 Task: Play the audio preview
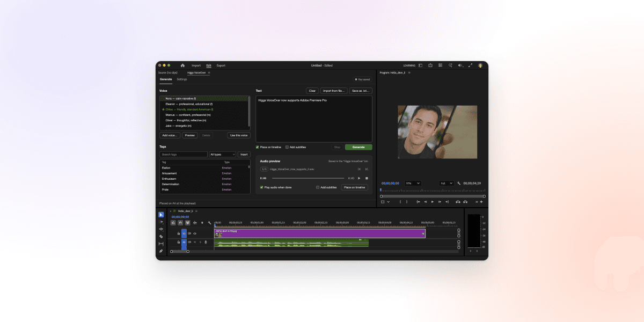tap(359, 178)
